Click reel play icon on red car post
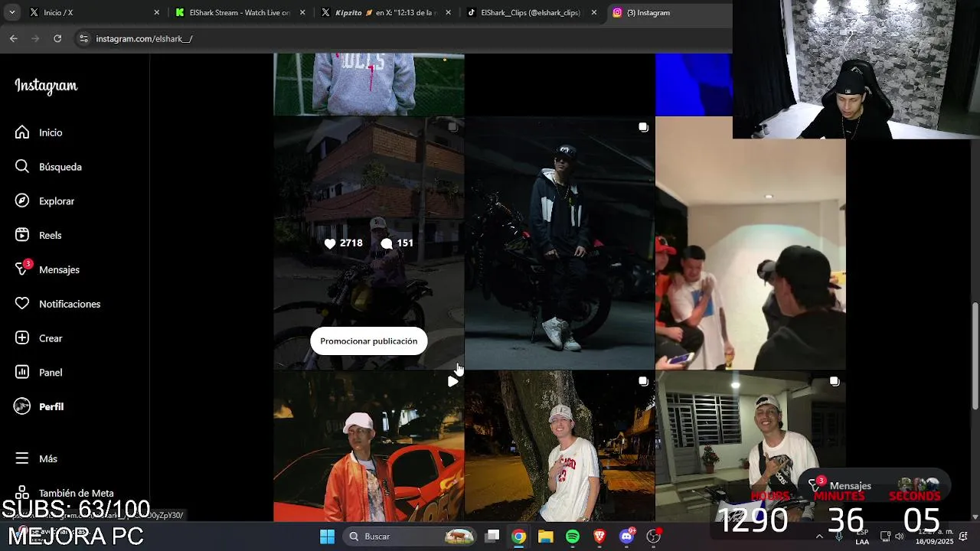Image resolution: width=980 pixels, height=551 pixels. tap(452, 381)
